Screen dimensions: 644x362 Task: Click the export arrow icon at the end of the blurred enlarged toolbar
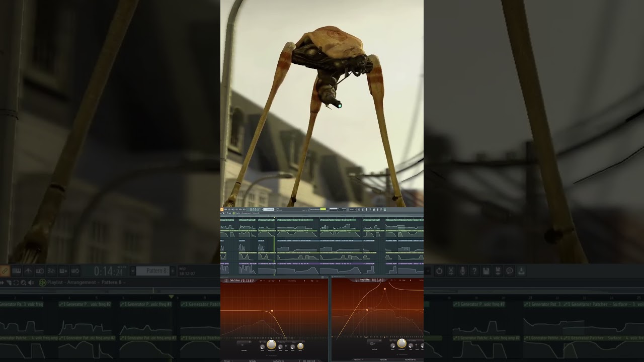522,271
